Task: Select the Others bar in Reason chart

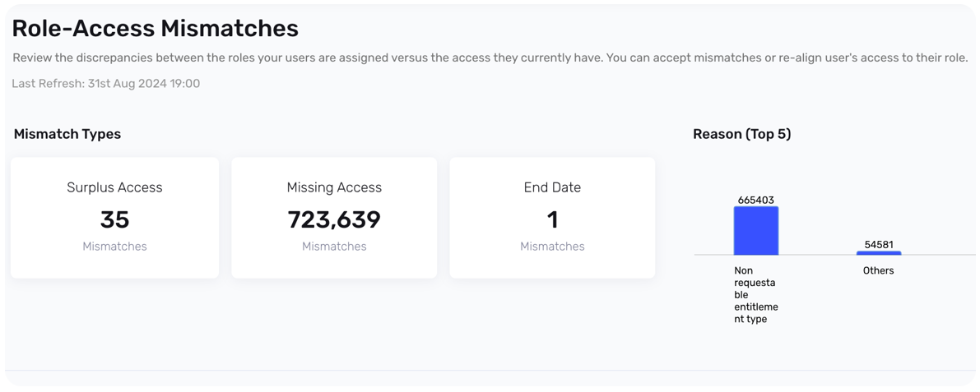Action: (879, 252)
